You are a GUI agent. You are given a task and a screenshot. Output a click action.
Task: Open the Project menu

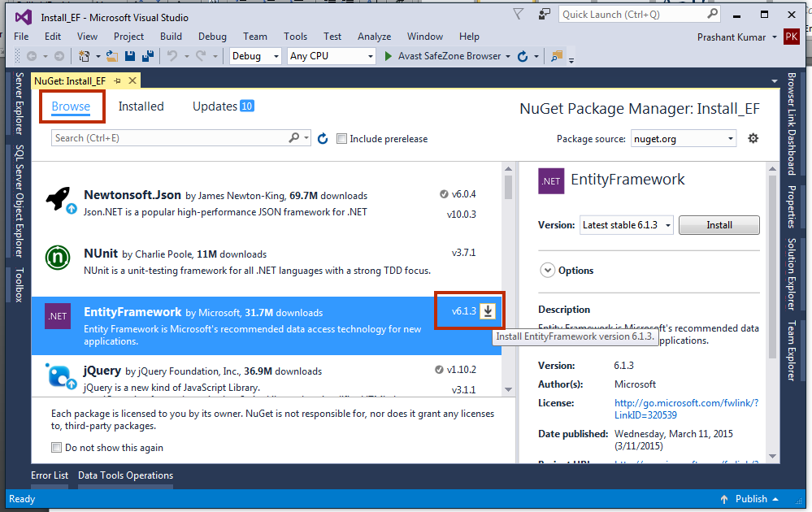point(128,37)
